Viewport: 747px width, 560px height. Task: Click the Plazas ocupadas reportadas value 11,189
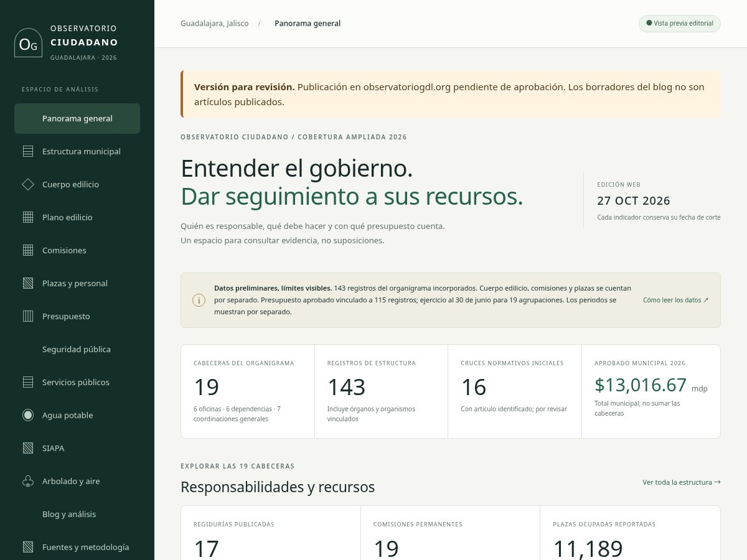pos(588,549)
